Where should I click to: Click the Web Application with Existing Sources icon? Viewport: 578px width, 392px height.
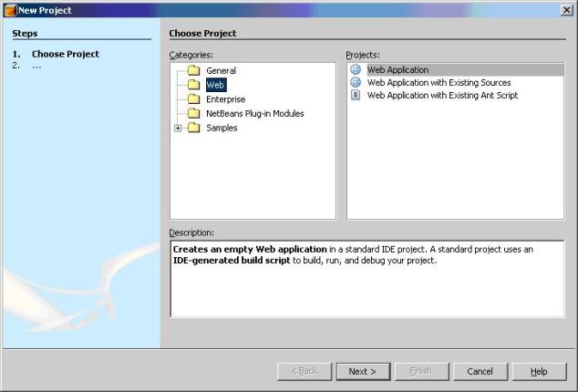(x=356, y=83)
